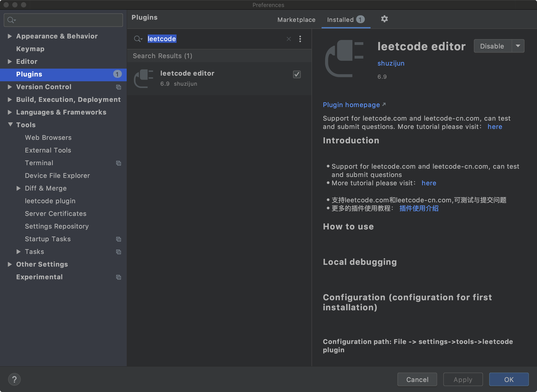Open the help question mark button
537x392 pixels.
pos(14,379)
